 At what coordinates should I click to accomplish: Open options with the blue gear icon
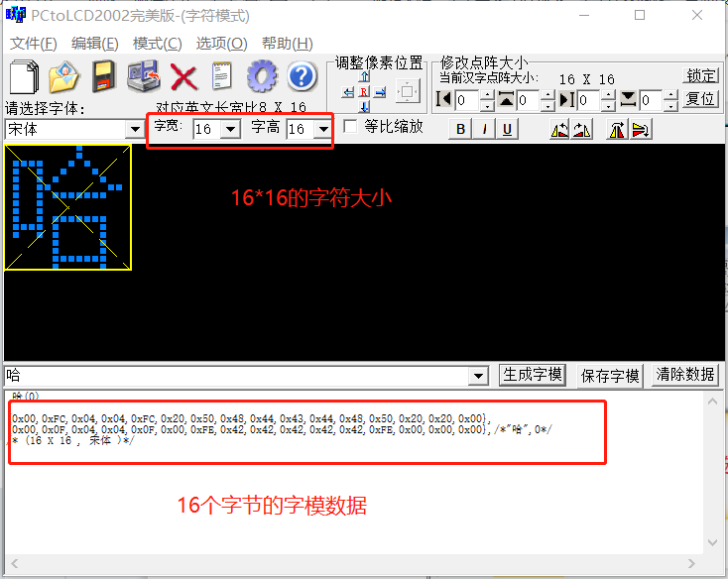click(x=262, y=75)
